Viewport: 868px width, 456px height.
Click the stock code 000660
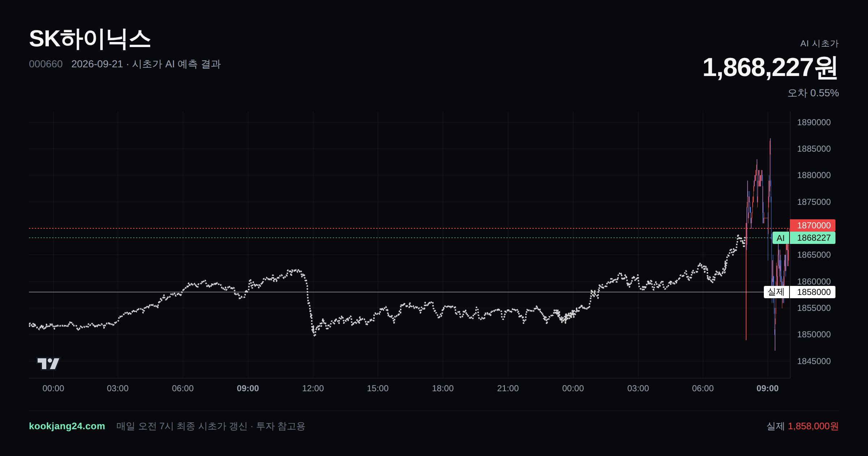tap(46, 64)
